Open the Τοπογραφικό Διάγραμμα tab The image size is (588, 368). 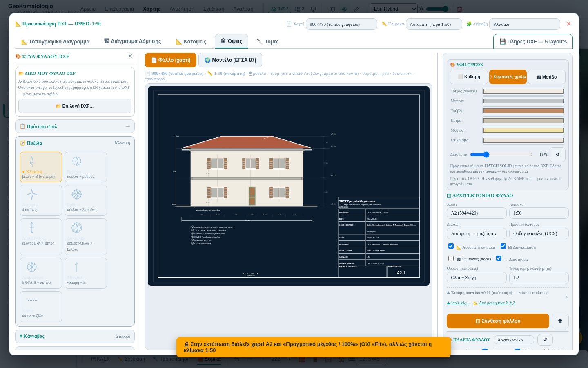[x=55, y=41]
